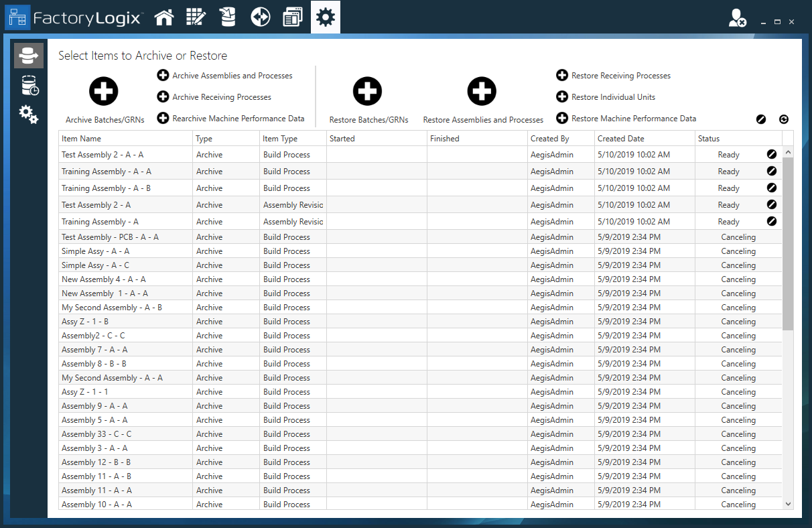This screenshot has width=812, height=528.
Task: Click the refresh icon above the Status column
Action: point(784,119)
